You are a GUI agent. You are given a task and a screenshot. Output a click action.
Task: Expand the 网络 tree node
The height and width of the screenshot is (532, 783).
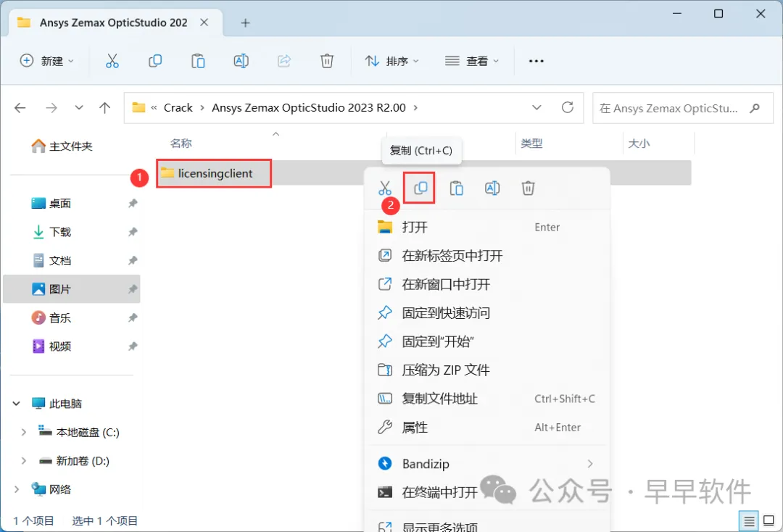point(17,489)
